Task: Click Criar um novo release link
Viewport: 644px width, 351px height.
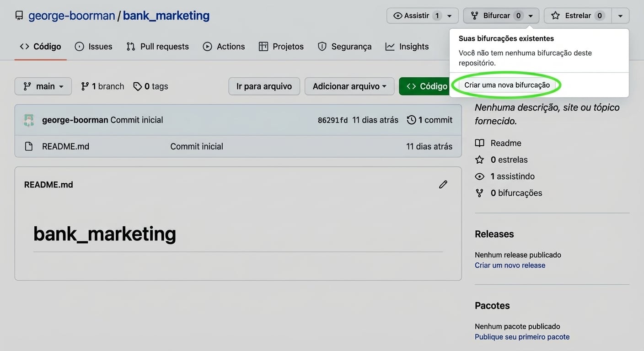Action: 510,266
